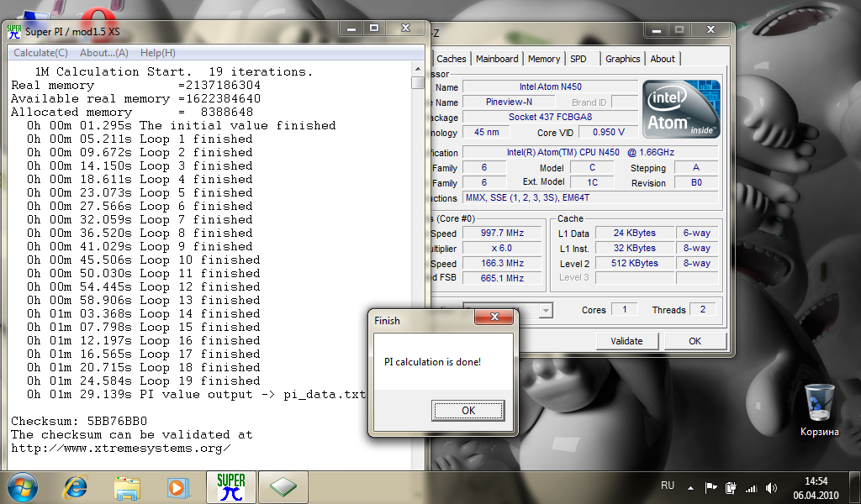This screenshot has height=504, width=861.
Task: Open the volume speaker tray icon
Action: click(772, 487)
